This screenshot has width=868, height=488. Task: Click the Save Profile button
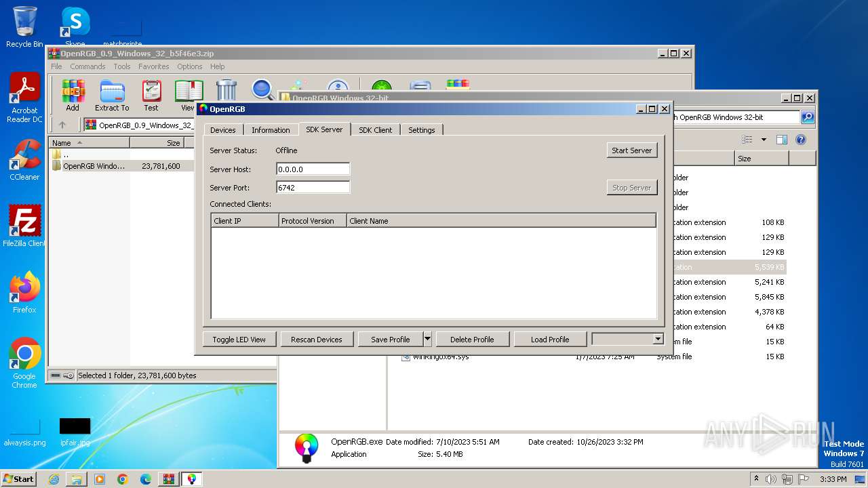click(390, 339)
